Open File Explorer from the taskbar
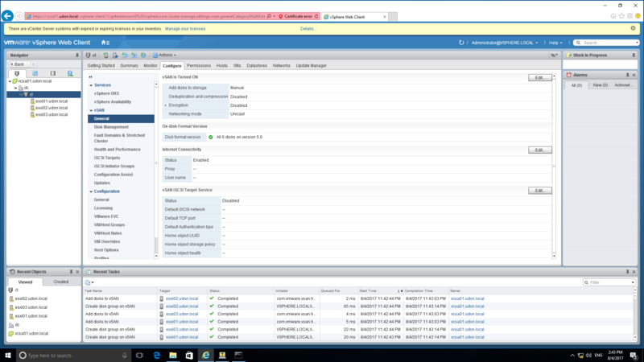 [x=173, y=355]
